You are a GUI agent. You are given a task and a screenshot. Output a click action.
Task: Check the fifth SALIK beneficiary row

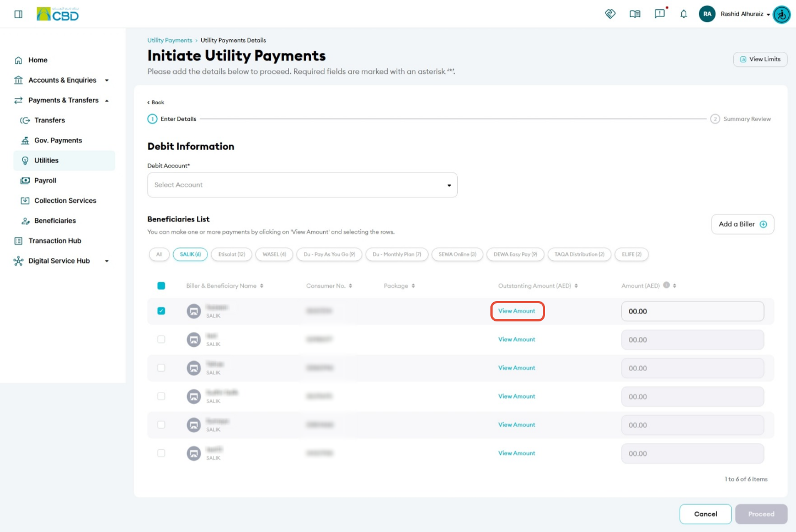coord(161,424)
